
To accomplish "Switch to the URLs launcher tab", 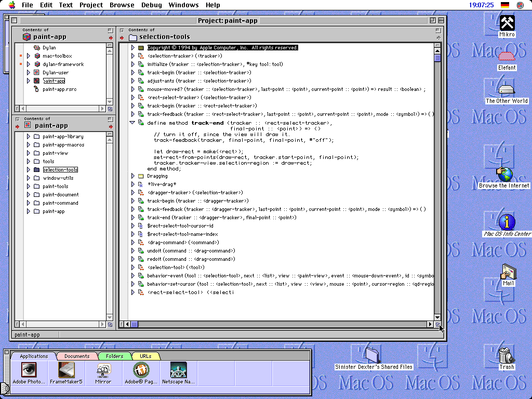I will pyautogui.click(x=145, y=356).
